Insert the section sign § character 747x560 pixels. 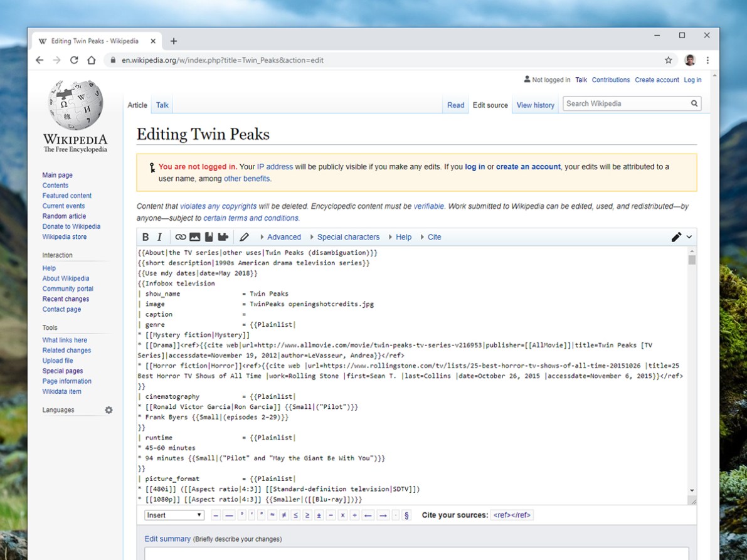point(406,515)
